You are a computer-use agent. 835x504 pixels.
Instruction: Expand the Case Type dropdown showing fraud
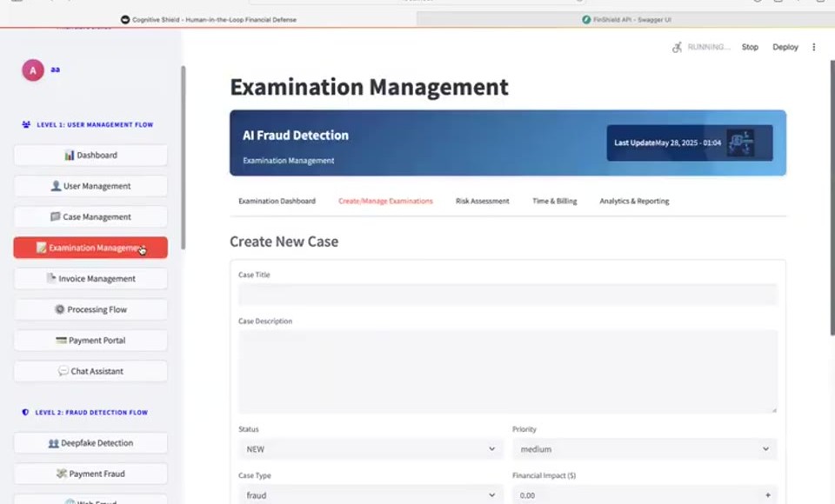[371, 495]
